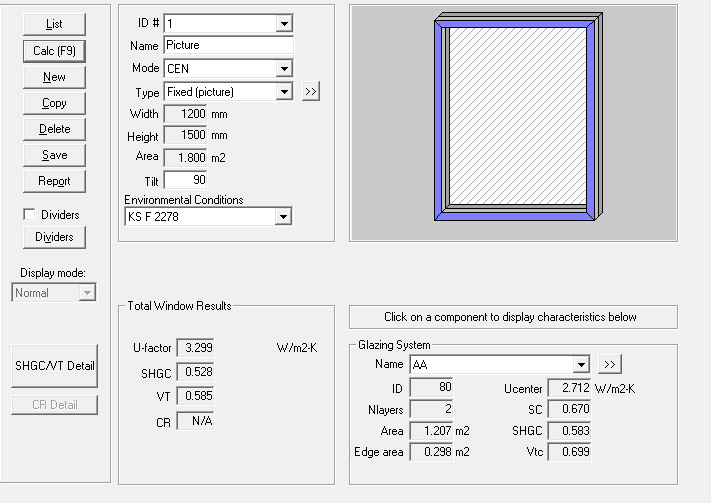Delete the current window record
This screenshot has width=711, height=503.
click(x=54, y=129)
